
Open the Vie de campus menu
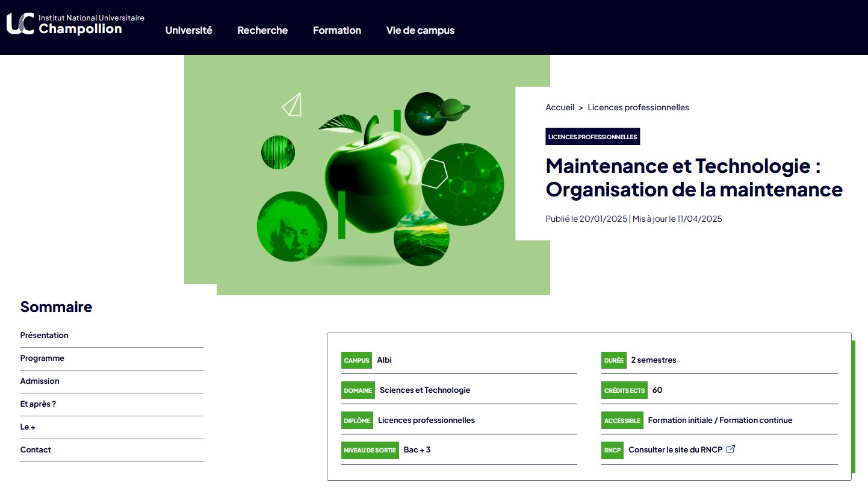420,30
